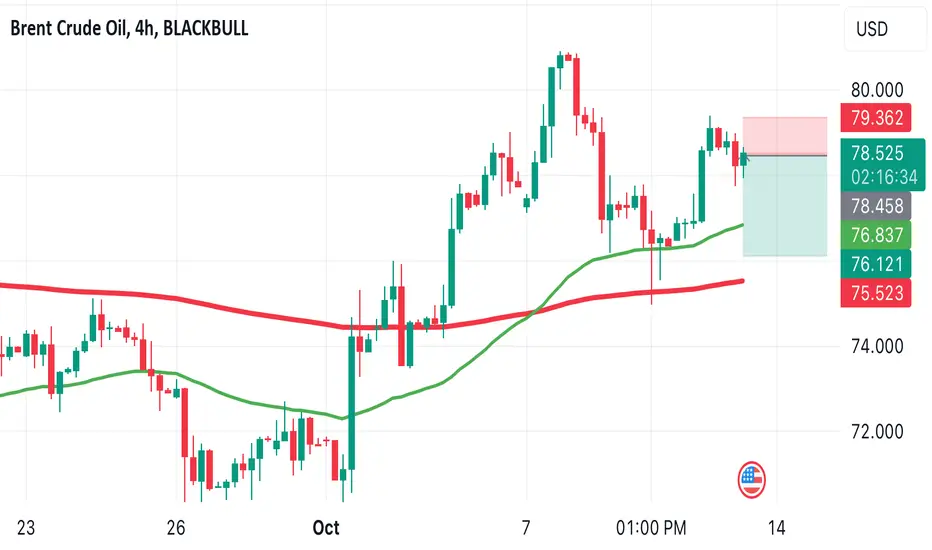Click the red stop-loss zone of short position

[x=785, y=136]
